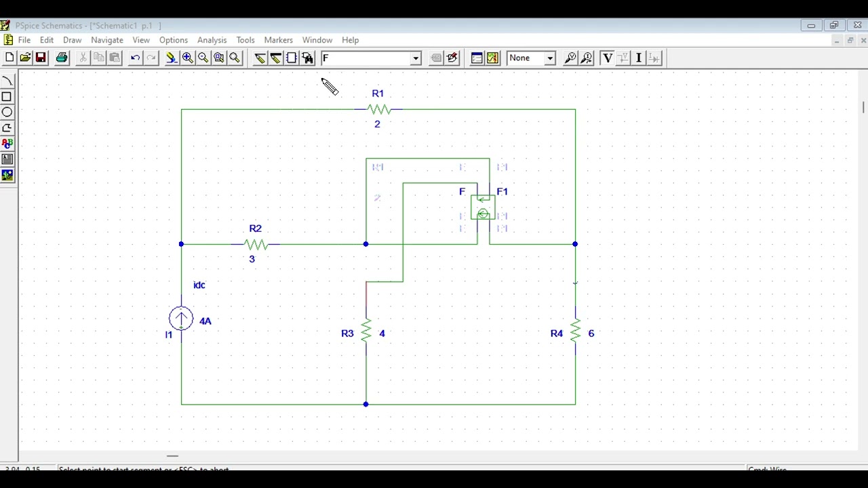
Task: Select the R1 resistor label
Action: click(378, 94)
